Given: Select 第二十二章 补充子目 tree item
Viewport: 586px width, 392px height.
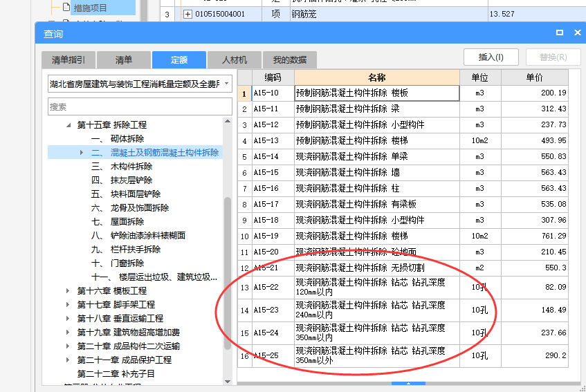Looking at the screenshot, I should click(x=116, y=374).
